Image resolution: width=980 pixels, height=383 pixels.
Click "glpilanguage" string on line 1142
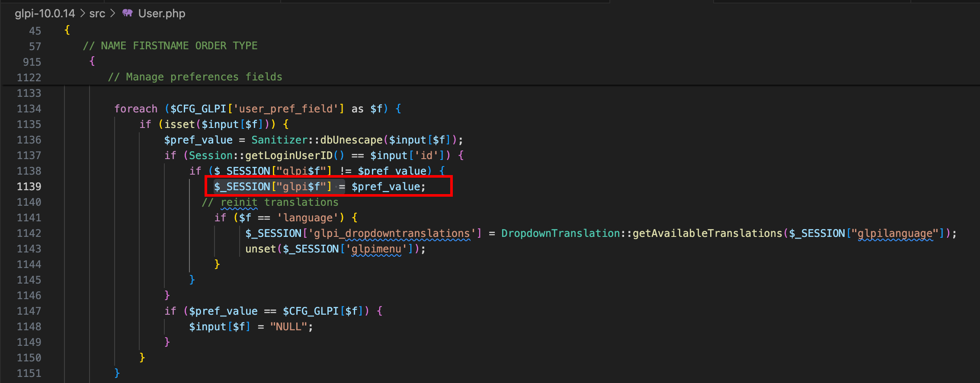click(x=895, y=233)
